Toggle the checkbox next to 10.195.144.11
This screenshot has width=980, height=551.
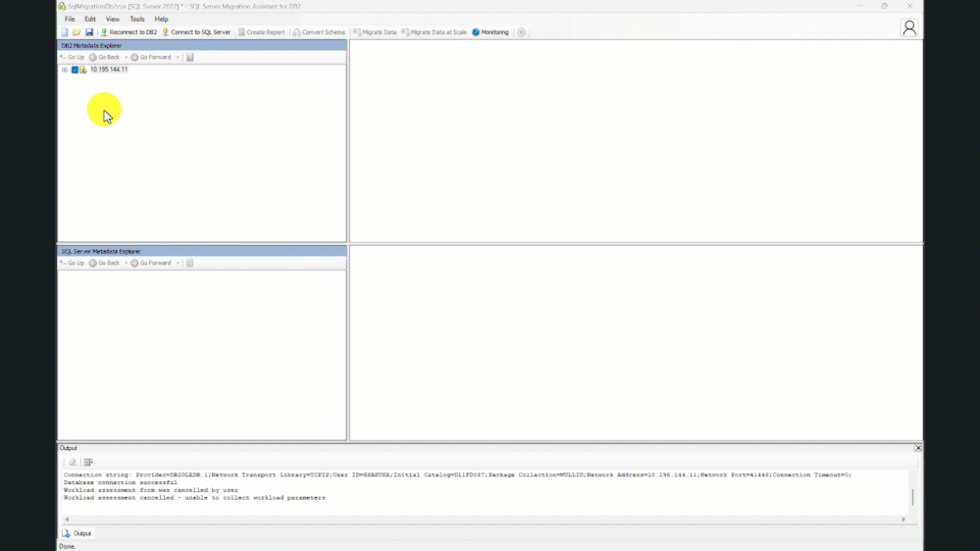75,70
